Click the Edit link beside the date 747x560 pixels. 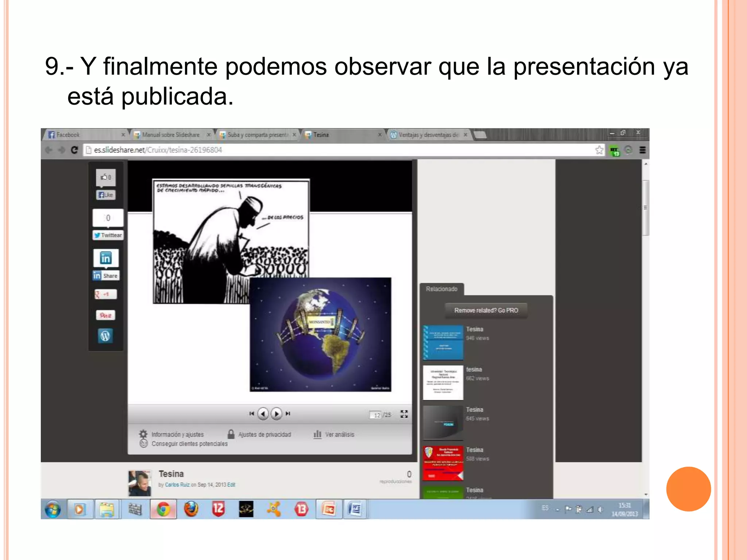[x=231, y=485]
